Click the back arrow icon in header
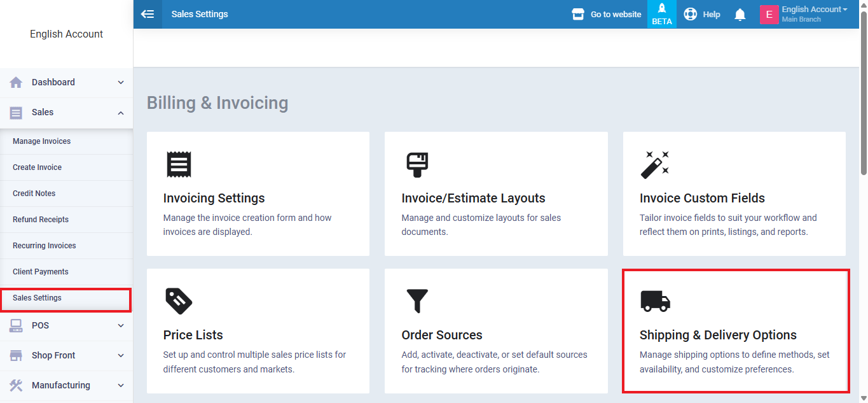The image size is (868, 403). click(148, 14)
